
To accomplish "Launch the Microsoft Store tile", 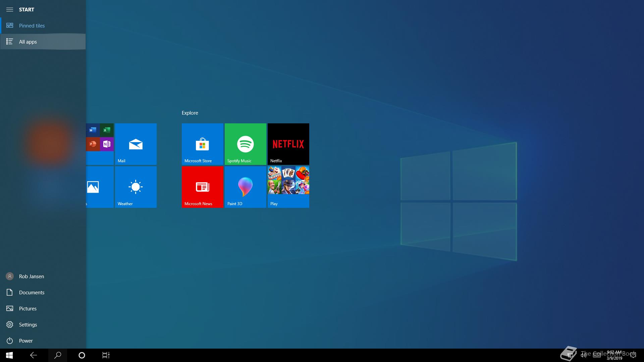I will (x=203, y=144).
